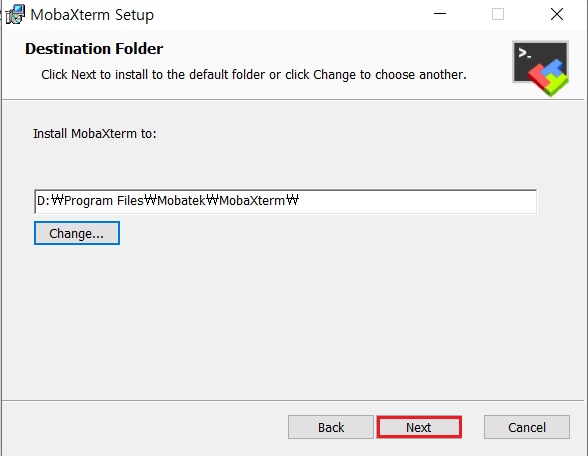
Task: Click the MobaXterm terminal logo in header
Action: pos(540,68)
